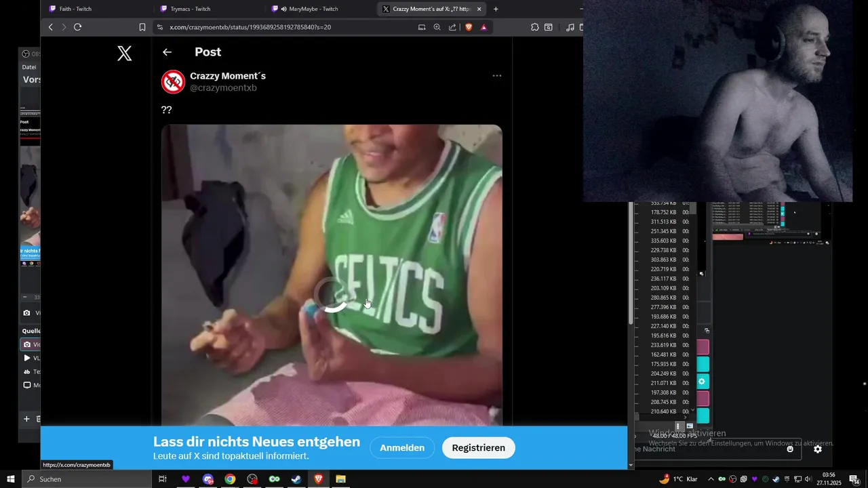Screen dimensions: 868x488
Task: Bookmark this page with bookmark icon
Action: 142,27
